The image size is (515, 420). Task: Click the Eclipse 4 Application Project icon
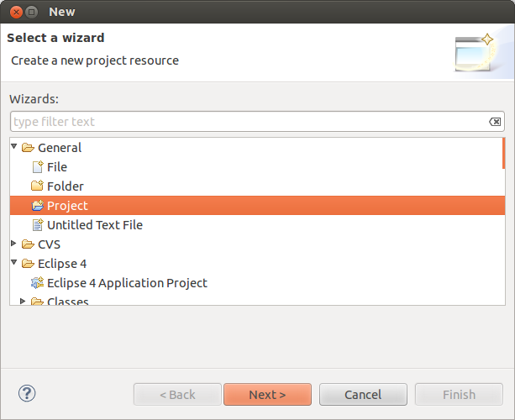(37, 283)
